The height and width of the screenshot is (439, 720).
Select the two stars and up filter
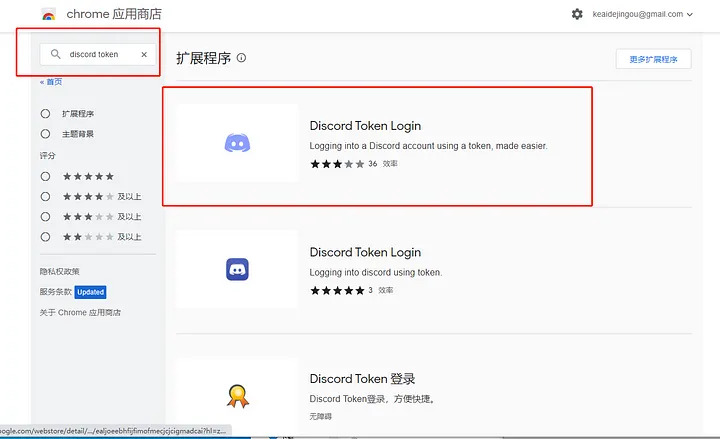45,237
